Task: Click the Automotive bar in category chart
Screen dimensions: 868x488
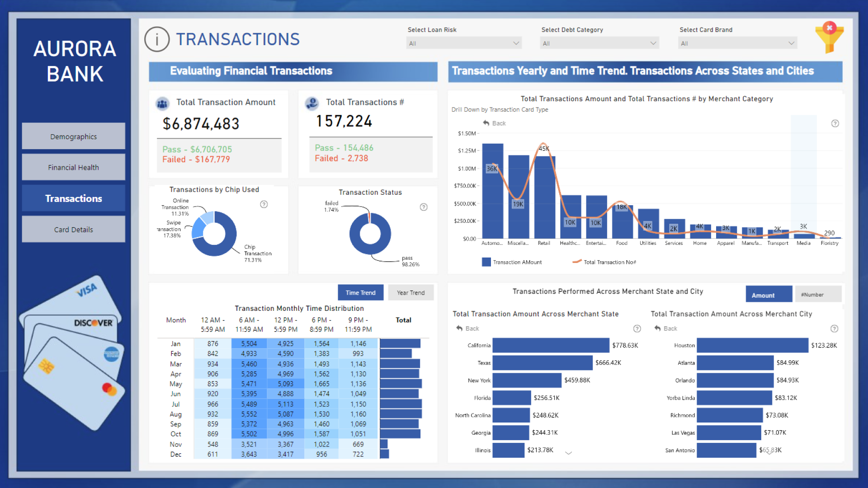Action: (x=492, y=191)
